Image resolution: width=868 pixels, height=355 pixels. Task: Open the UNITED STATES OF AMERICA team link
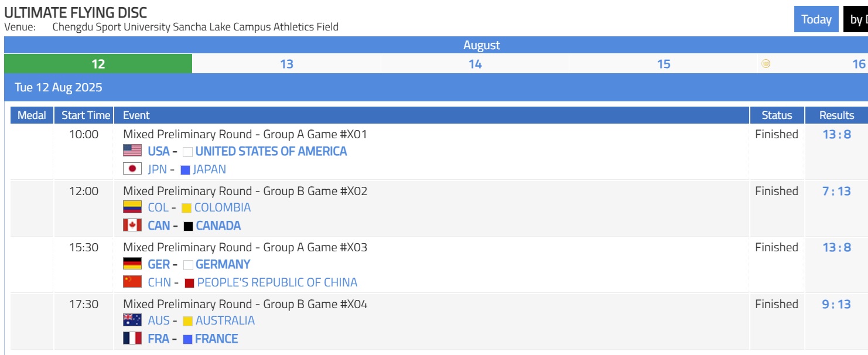[x=271, y=151]
